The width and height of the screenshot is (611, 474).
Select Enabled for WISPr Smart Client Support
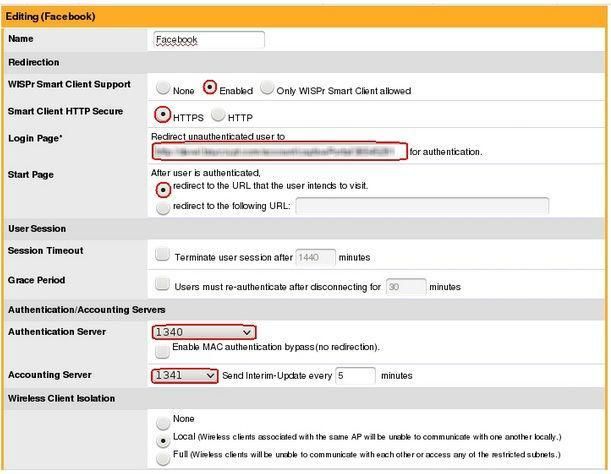pos(210,87)
